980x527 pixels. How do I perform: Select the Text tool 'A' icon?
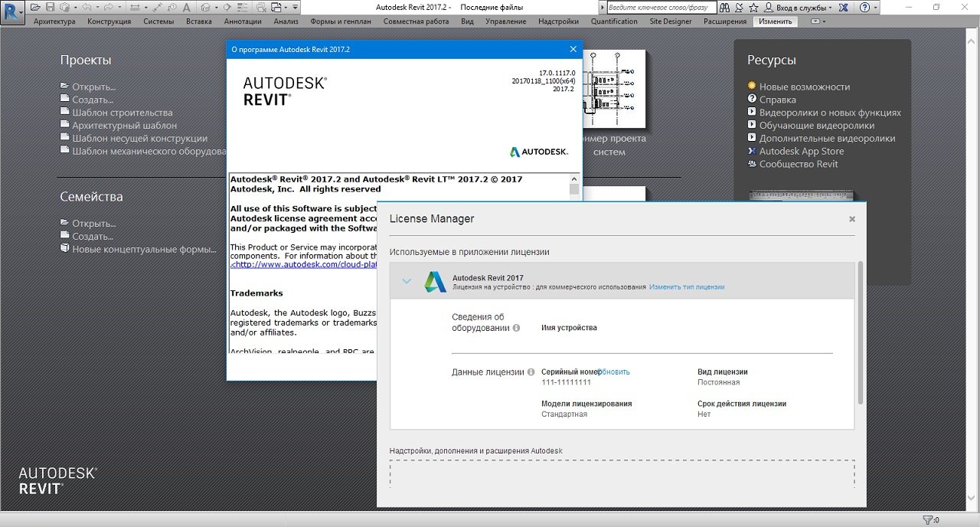[186, 7]
